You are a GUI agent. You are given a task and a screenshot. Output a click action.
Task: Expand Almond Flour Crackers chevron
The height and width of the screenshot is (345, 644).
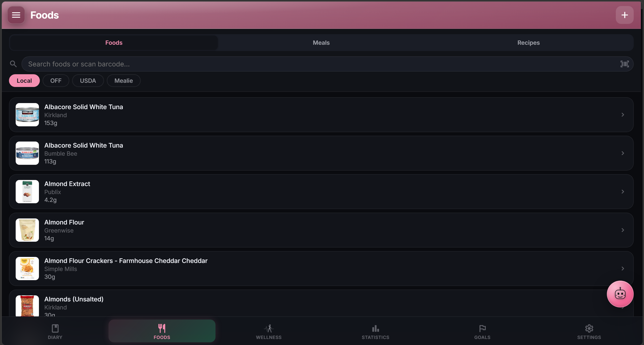pos(623,269)
